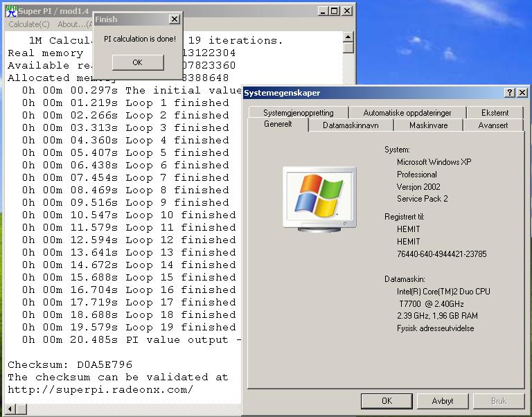Click the Bruk button
This screenshot has height=417, width=532.
(499, 401)
